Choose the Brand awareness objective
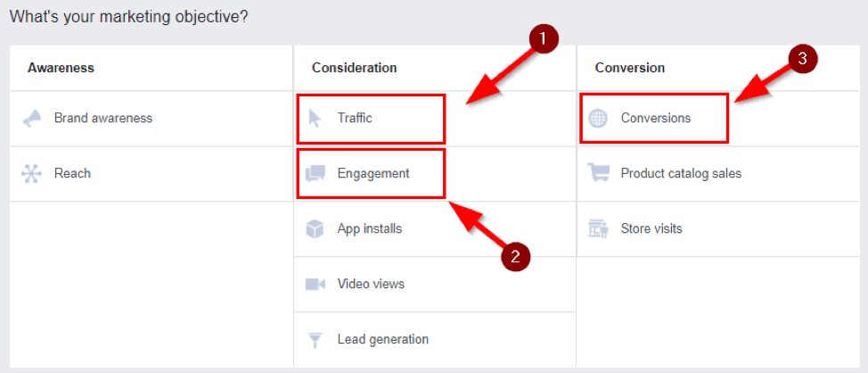The width and height of the screenshot is (868, 373). pyautogui.click(x=103, y=118)
